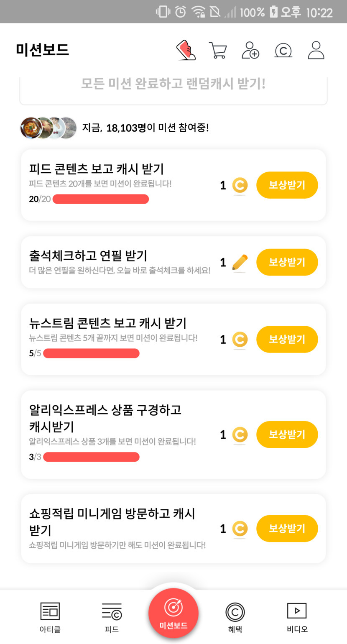Switch to the 피드 tab
Screen dimensions: 347x644
click(112, 617)
